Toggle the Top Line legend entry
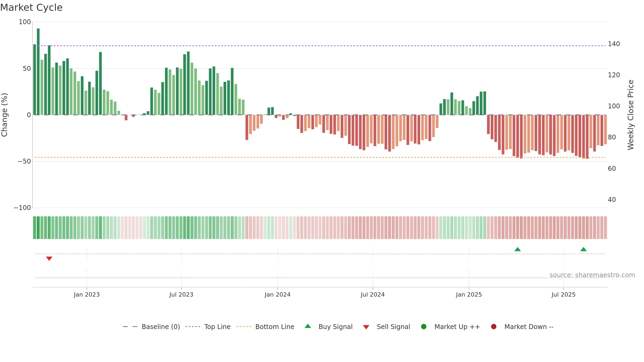 [208, 327]
